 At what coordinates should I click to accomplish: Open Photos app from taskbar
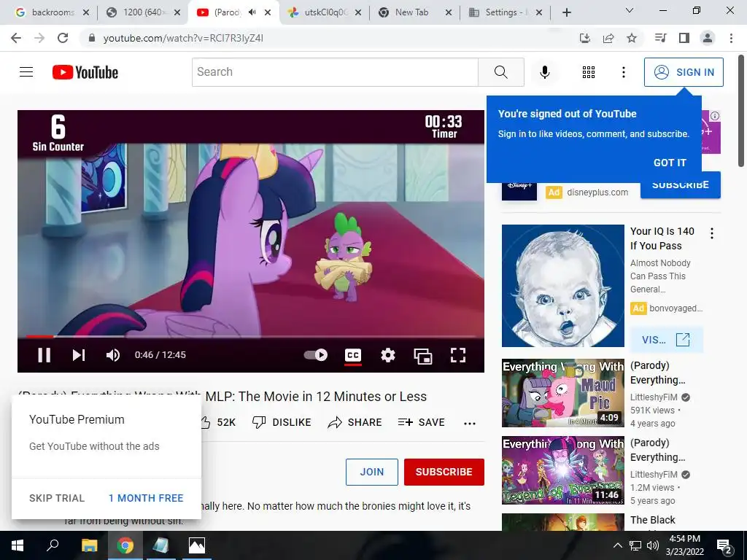coord(196,545)
